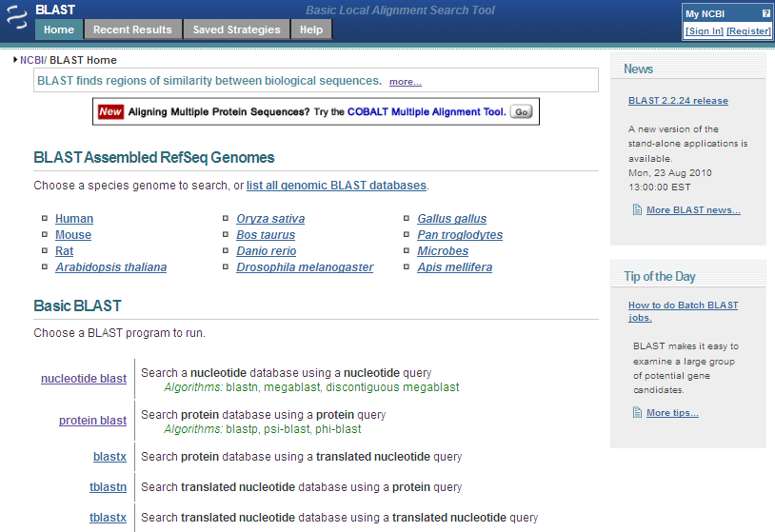The height and width of the screenshot is (532, 775).
Task: Select the Mouse genome link
Action: click(73, 235)
